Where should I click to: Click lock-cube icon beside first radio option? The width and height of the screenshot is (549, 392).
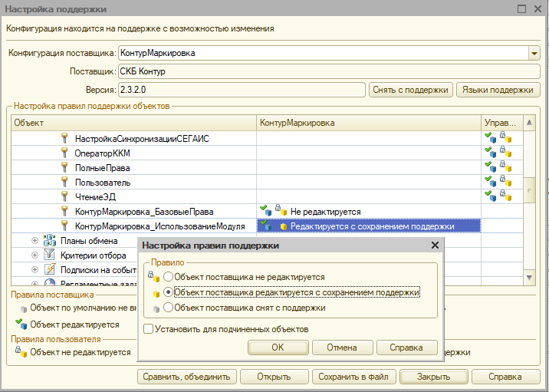tap(153, 277)
